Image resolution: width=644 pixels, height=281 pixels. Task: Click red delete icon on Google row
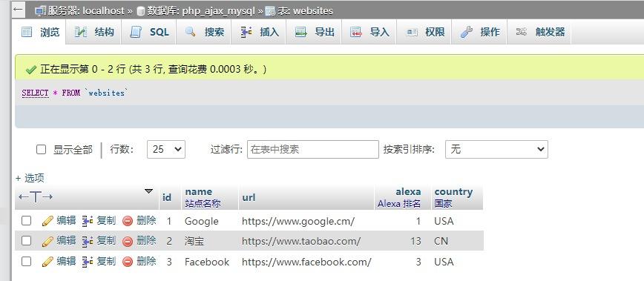coord(128,222)
